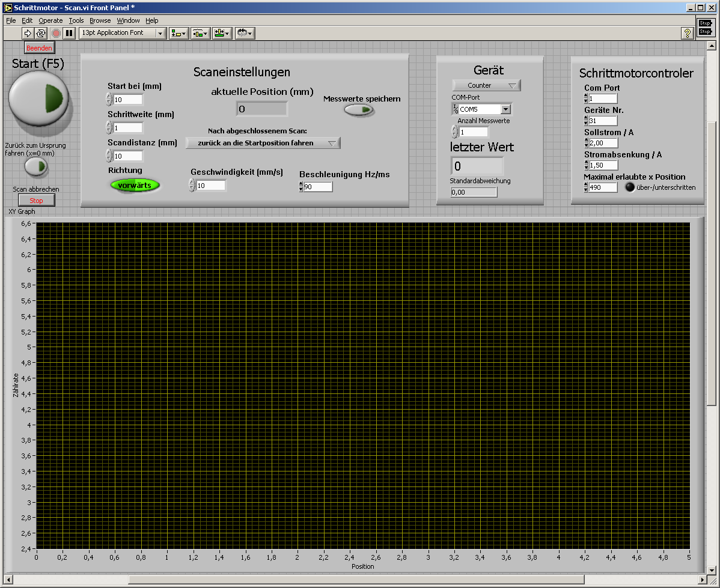Toggle the green vorwärts direction button
Screen dimensions: 720x588
pyautogui.click(x=135, y=186)
